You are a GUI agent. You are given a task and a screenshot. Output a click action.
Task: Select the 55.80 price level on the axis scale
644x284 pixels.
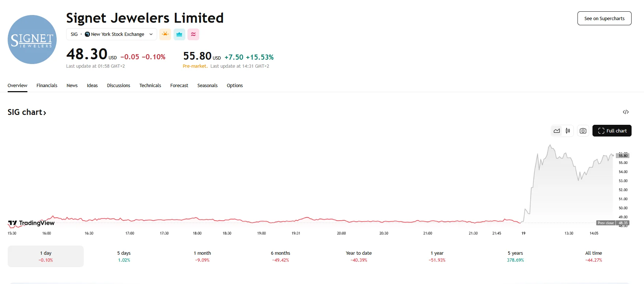tap(624, 155)
